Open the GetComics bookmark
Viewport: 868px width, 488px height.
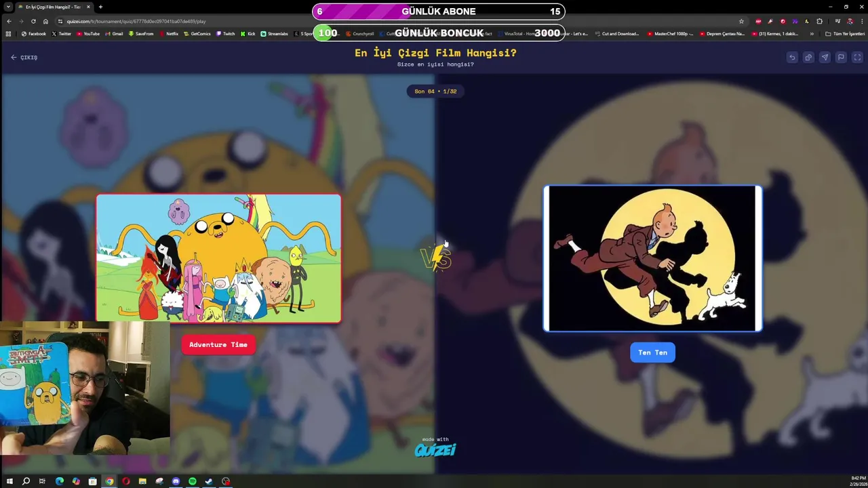coord(197,33)
